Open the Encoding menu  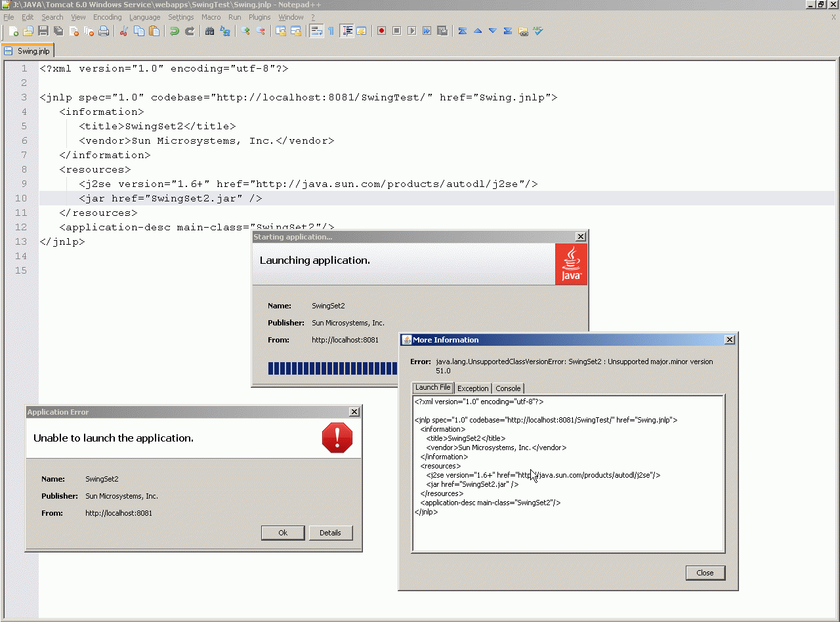108,17
